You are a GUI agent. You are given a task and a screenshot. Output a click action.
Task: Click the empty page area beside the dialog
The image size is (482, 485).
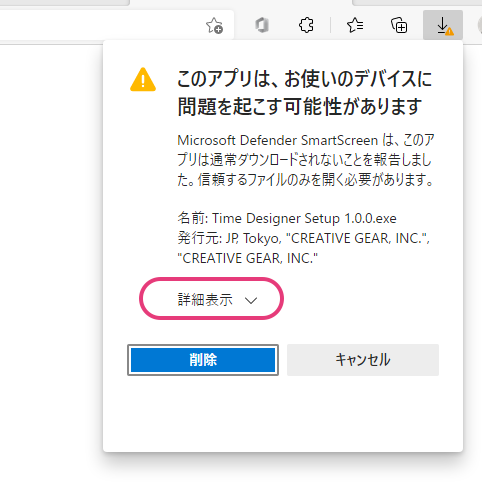tap(50, 233)
